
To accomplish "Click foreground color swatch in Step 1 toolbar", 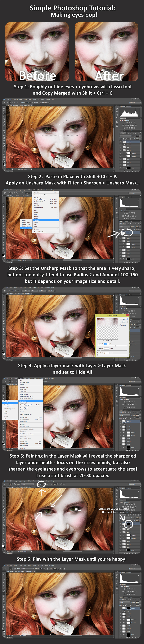I will [4, 164].
